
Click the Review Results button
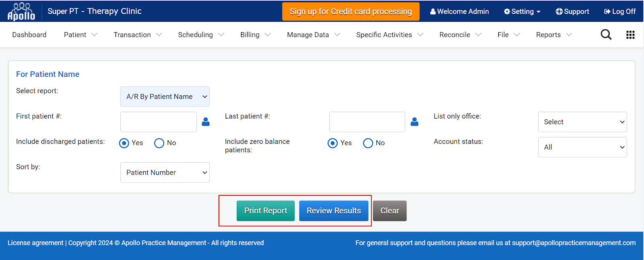point(334,211)
